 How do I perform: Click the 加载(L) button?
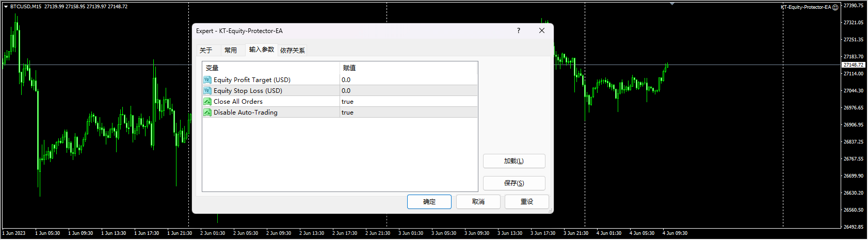(514, 161)
